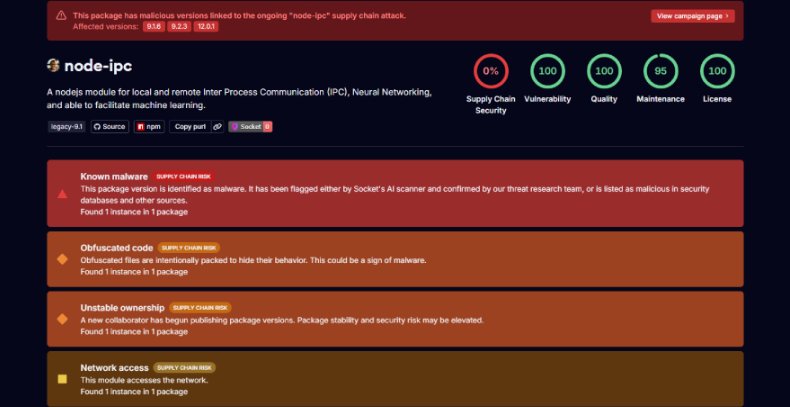Open the Unstable ownership alert heading

pyautogui.click(x=122, y=308)
